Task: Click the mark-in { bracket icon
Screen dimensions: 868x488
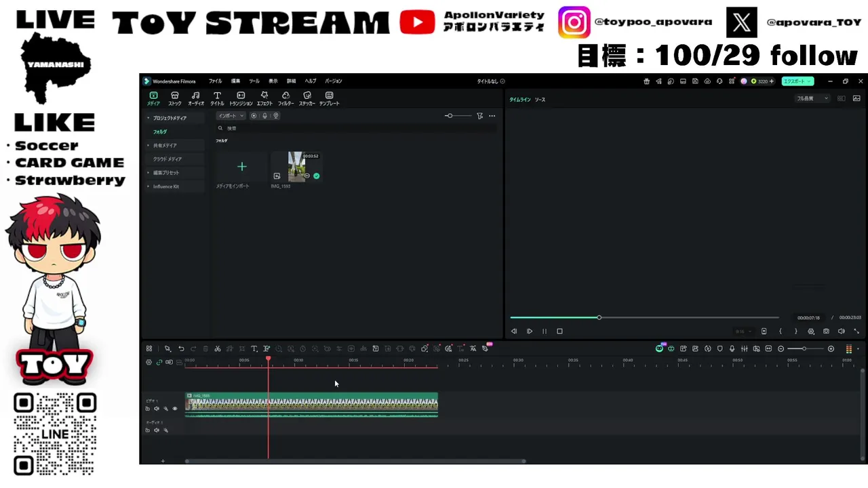Action: click(781, 331)
